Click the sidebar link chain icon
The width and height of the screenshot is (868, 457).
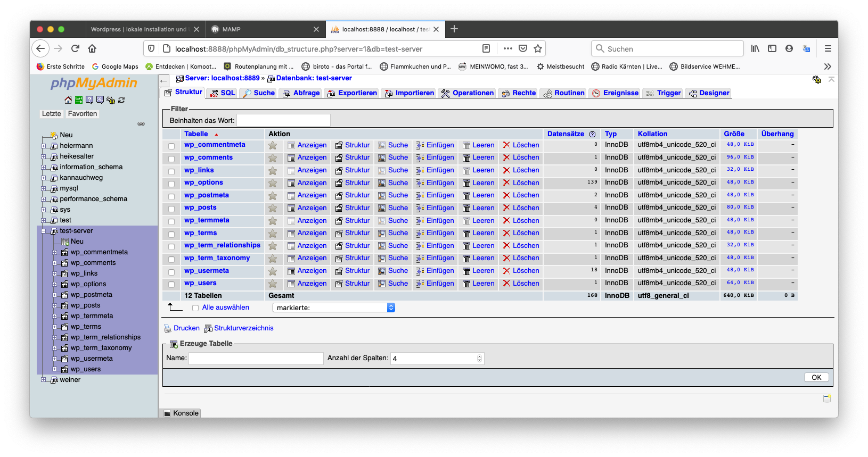point(141,124)
